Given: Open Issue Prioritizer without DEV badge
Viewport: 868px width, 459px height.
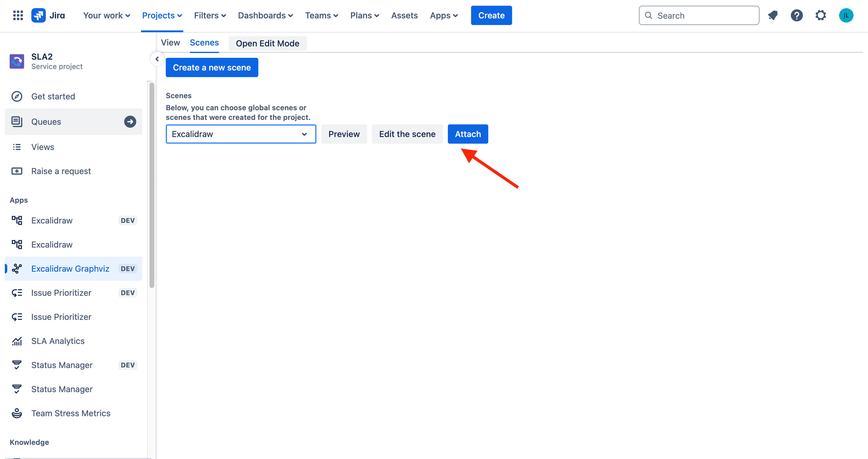Looking at the screenshot, I should pos(74,317).
